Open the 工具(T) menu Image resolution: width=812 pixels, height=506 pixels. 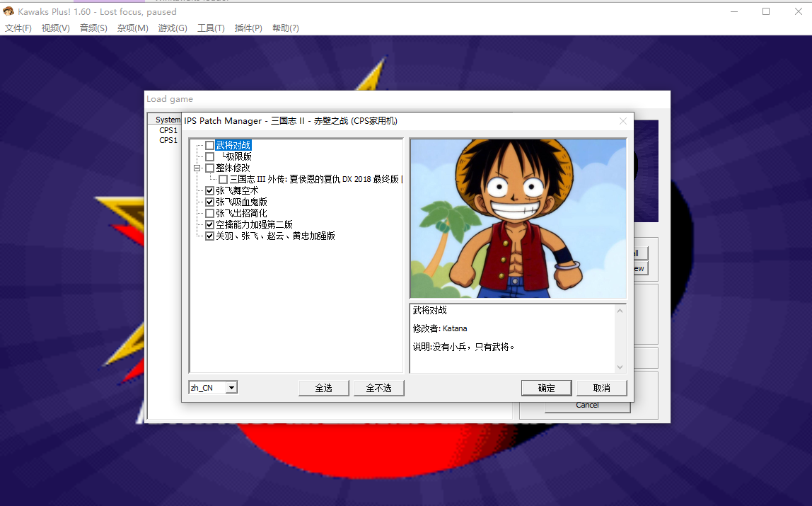(x=211, y=28)
